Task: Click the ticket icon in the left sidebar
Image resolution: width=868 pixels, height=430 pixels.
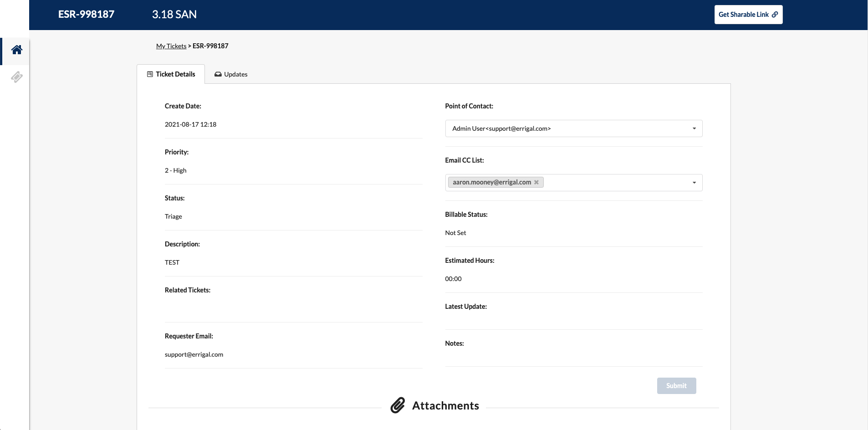Action: tap(17, 77)
